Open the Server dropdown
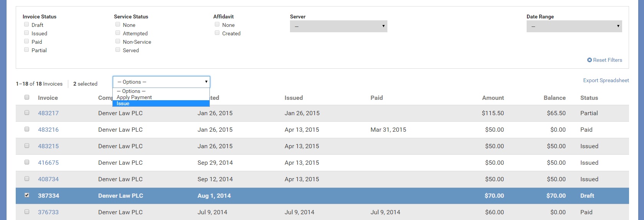644x220 pixels. [338, 26]
